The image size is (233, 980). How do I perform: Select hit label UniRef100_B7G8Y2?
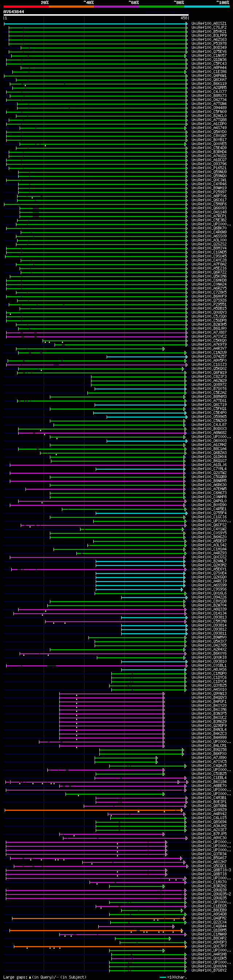click(209, 971)
